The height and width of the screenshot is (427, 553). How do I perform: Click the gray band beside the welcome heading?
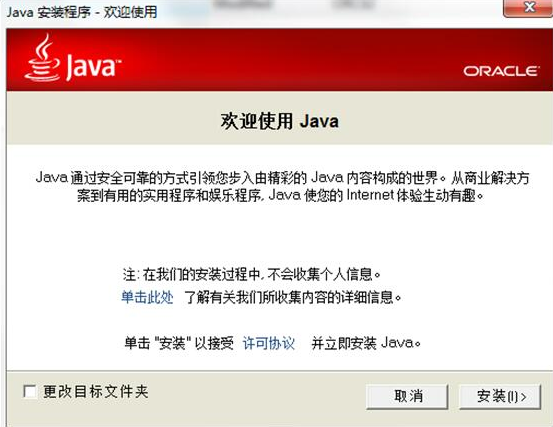coord(441,118)
